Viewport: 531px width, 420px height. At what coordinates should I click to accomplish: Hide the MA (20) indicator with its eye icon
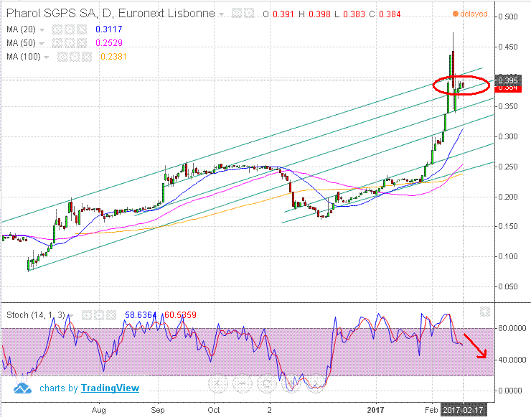[57, 30]
